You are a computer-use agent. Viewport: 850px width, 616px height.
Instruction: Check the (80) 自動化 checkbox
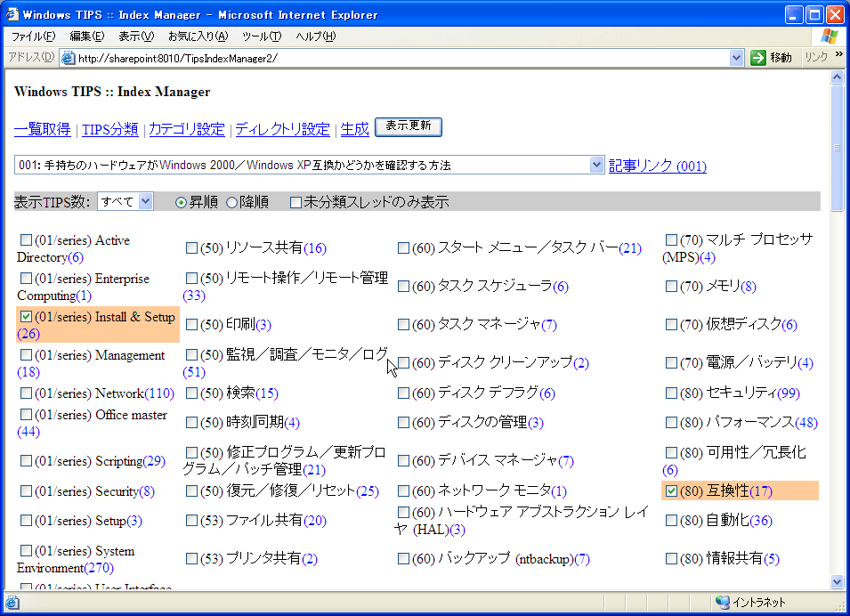click(x=672, y=520)
